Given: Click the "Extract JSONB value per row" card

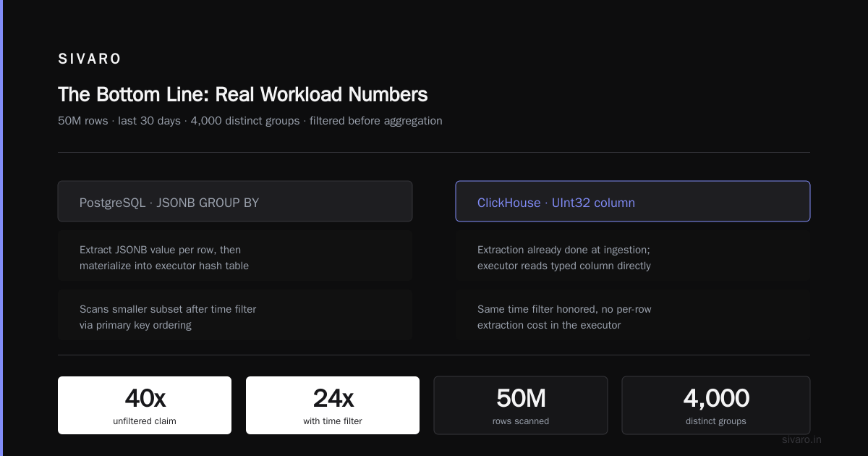Looking at the screenshot, I should point(235,256).
